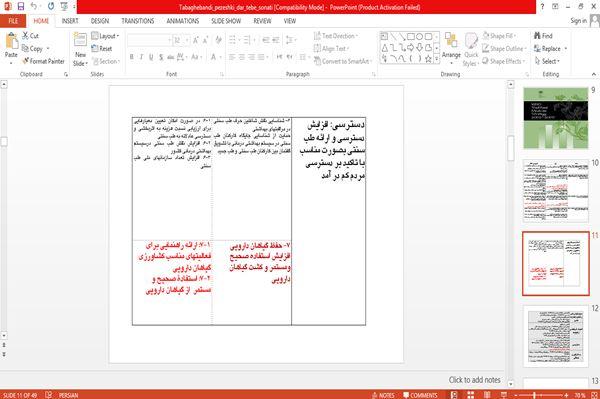Click the Undo arrow icon
The image size is (600, 399).
[x=34, y=6]
